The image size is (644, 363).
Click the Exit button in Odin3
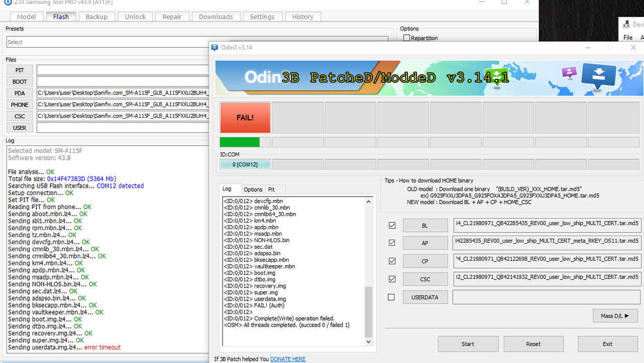608,344
